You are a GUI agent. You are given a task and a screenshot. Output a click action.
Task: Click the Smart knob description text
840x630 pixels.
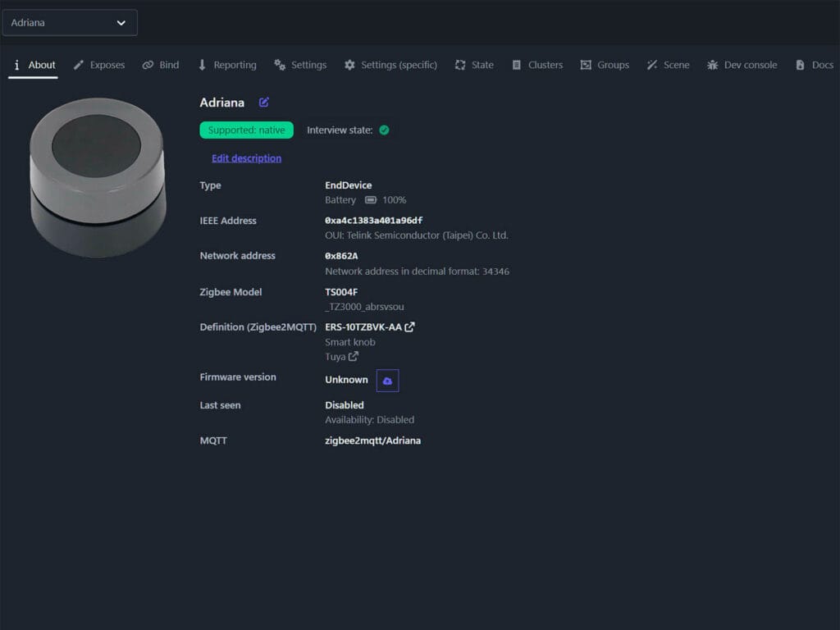(350, 342)
